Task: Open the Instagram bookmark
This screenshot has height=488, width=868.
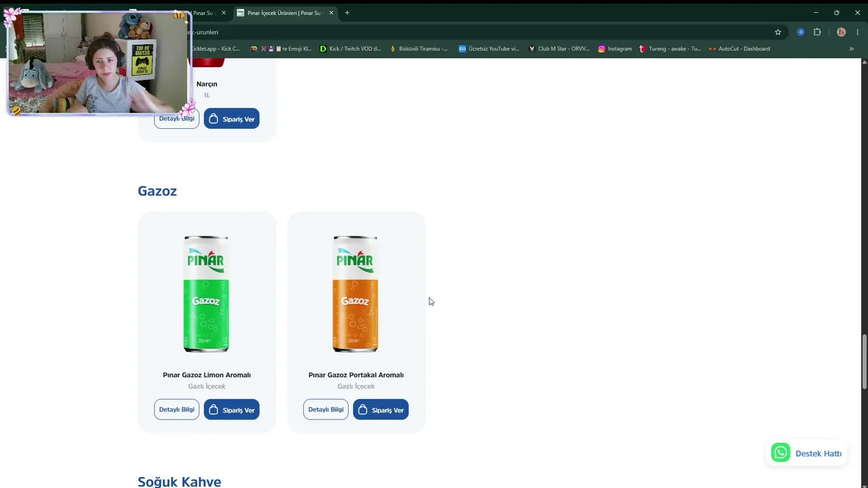Action: point(614,49)
